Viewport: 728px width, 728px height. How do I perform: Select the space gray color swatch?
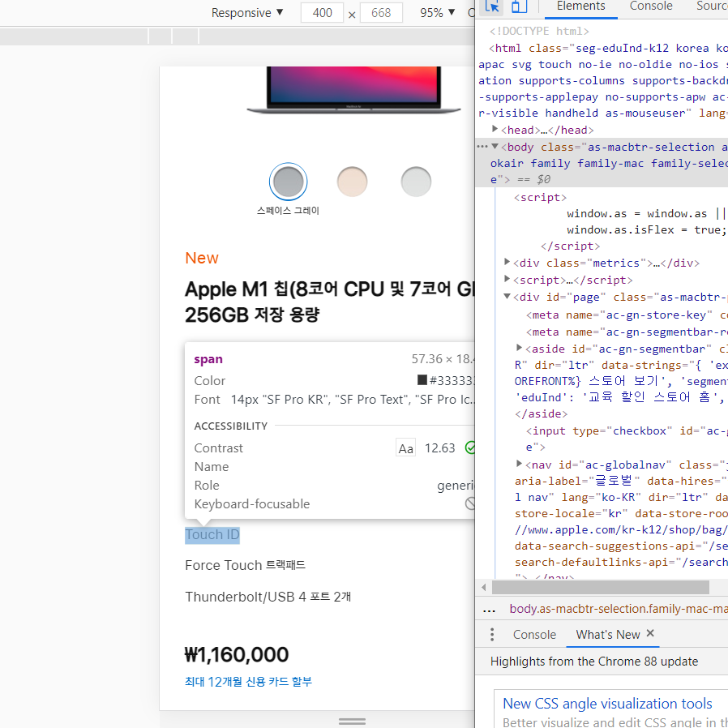coord(288,182)
